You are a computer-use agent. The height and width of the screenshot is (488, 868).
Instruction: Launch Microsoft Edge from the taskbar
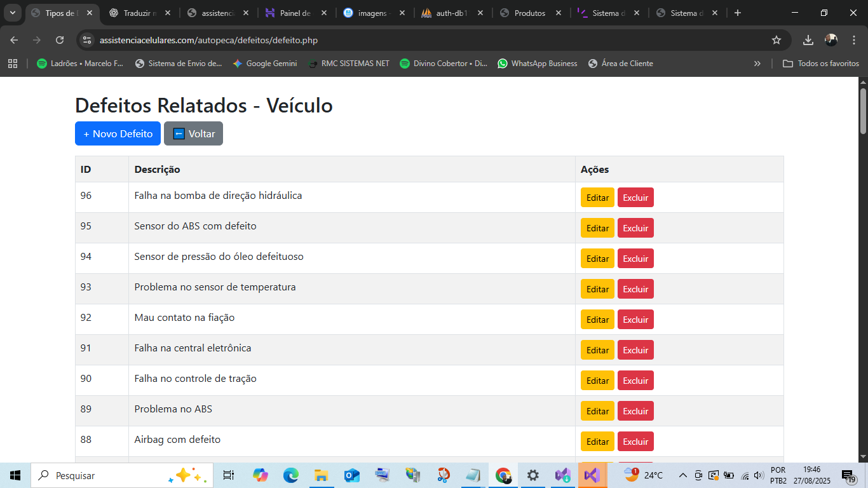[x=290, y=475]
